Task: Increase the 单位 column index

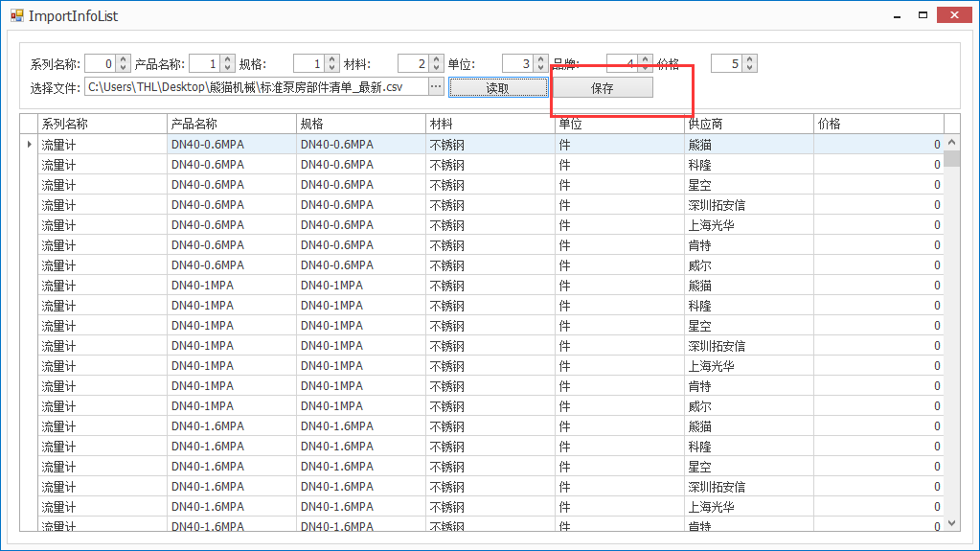Action: [x=540, y=59]
